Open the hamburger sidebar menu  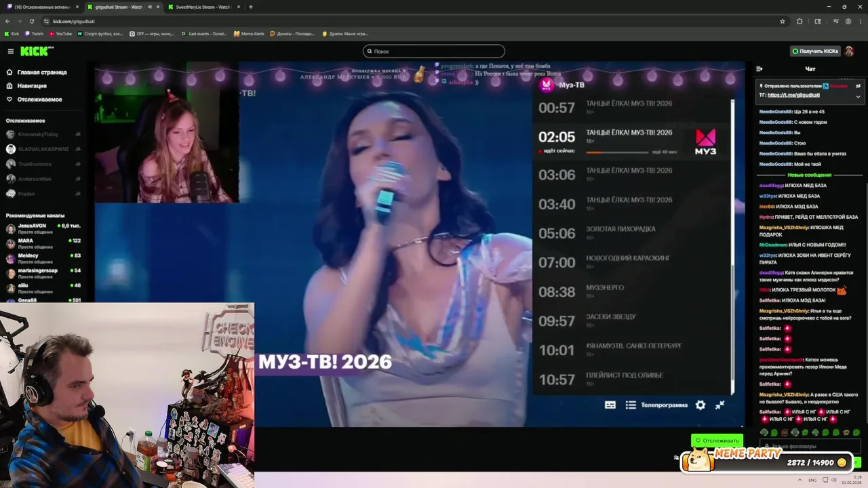pyautogui.click(x=10, y=52)
